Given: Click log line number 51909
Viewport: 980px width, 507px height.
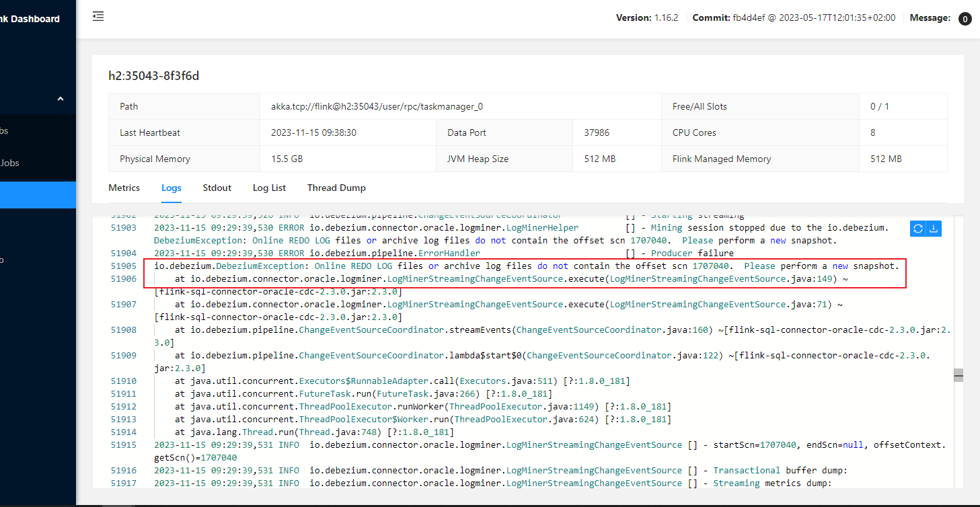Looking at the screenshot, I should click(x=124, y=356).
